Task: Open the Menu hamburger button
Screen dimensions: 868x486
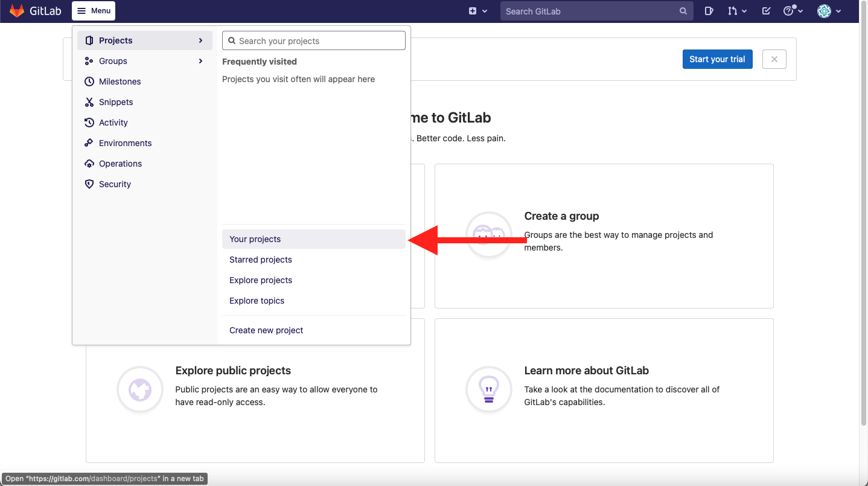Action: pos(94,11)
